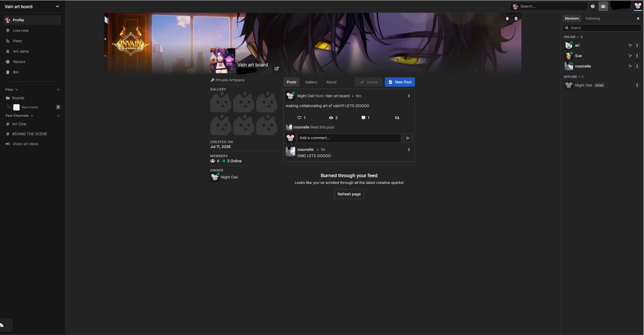Viewport: 644px width, 335px height.
Task: Click the first empty gallery placeholder
Action: point(221,102)
